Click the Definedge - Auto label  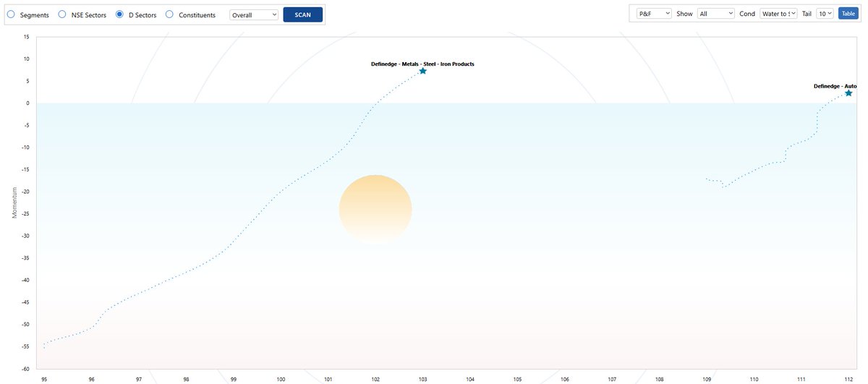(x=835, y=86)
